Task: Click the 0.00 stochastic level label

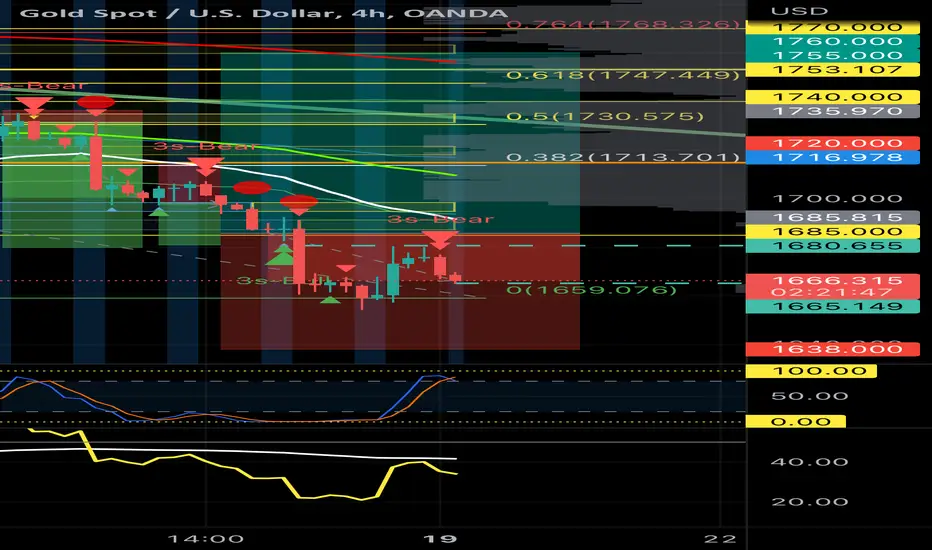Action: pyautogui.click(x=795, y=422)
